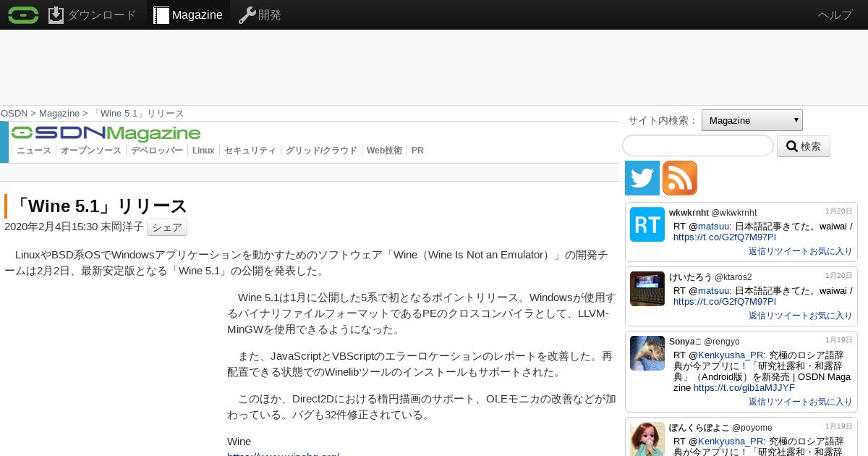Image resolution: width=868 pixels, height=456 pixels.
Task: Go to ニュース category
Action: [x=34, y=151]
